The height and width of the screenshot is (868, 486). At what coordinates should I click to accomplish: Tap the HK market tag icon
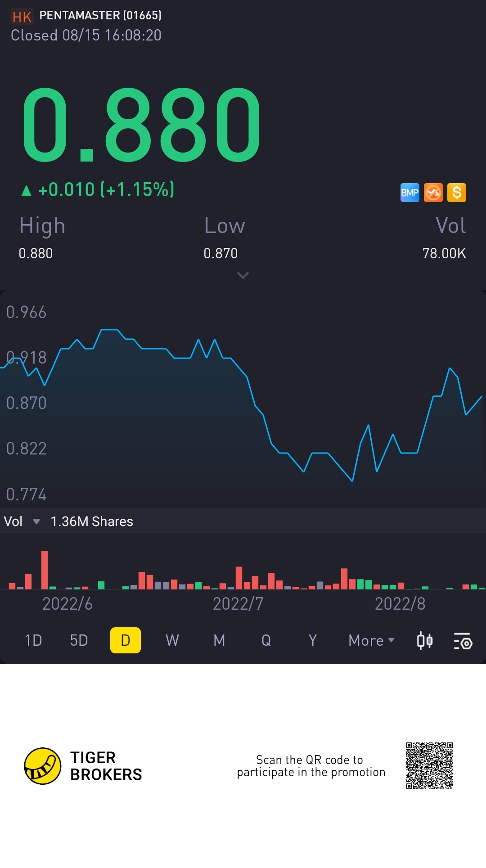[22, 17]
